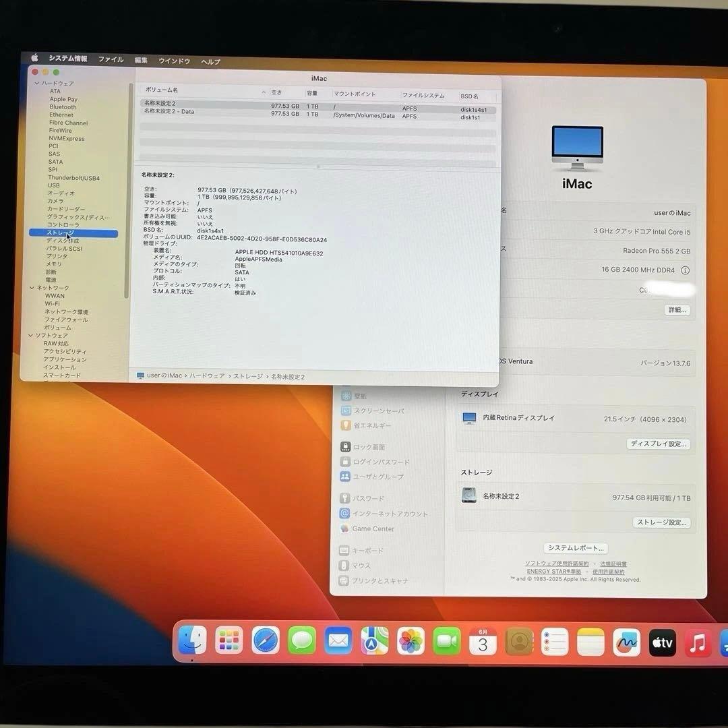The height and width of the screenshot is (728, 728).
Task: Open the キーボード settings icon
Action: (x=346, y=550)
